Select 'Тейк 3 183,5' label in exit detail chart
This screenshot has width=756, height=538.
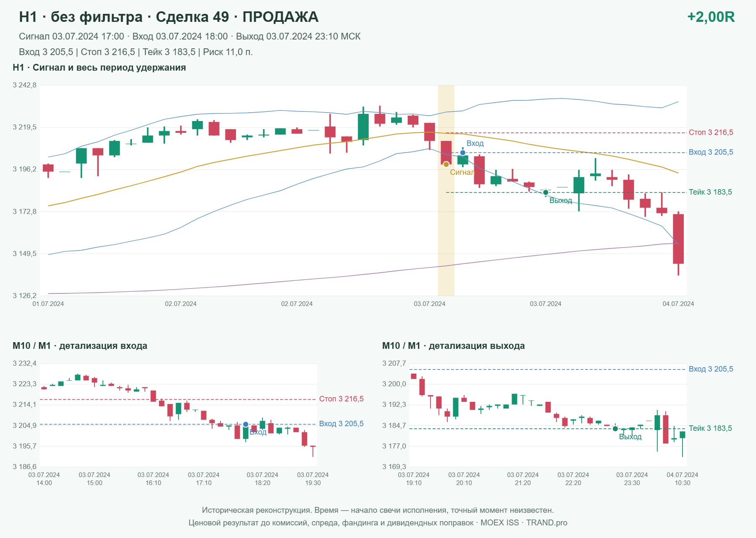(x=710, y=428)
